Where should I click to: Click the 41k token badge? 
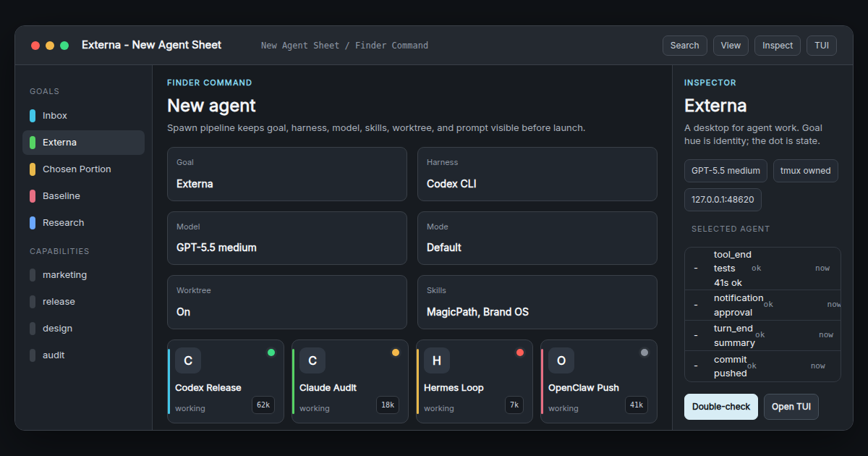pyautogui.click(x=637, y=405)
